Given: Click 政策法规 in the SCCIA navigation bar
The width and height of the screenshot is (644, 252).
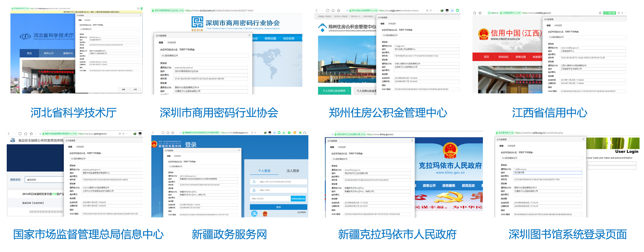Looking at the screenshot, I should pos(270,39).
